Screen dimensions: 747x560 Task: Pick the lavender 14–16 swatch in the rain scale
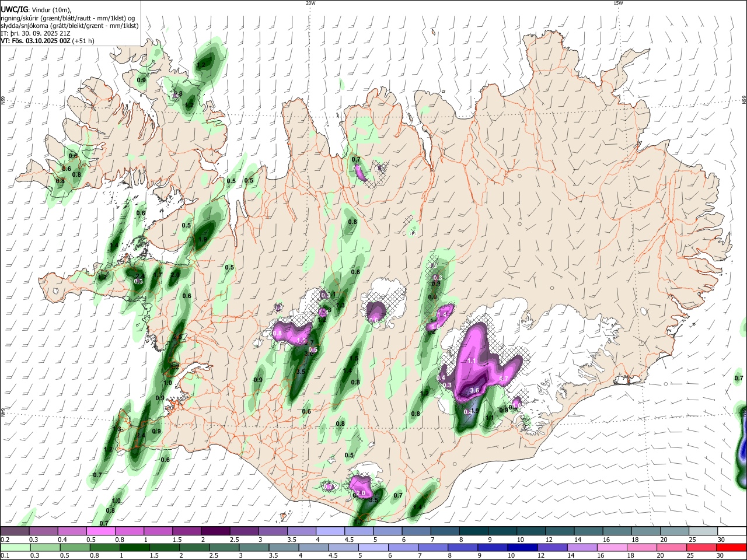pos(582,547)
